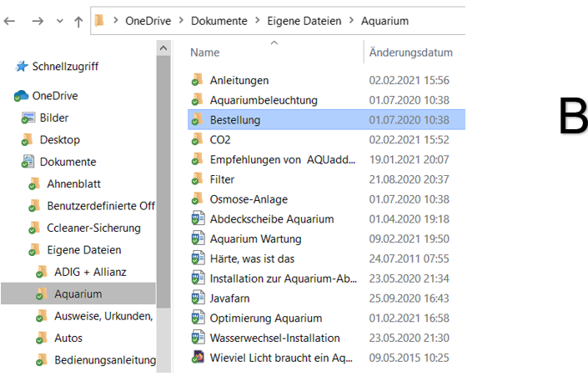
Task: Select the Osmose-Anlage folder row
Action: click(326, 199)
